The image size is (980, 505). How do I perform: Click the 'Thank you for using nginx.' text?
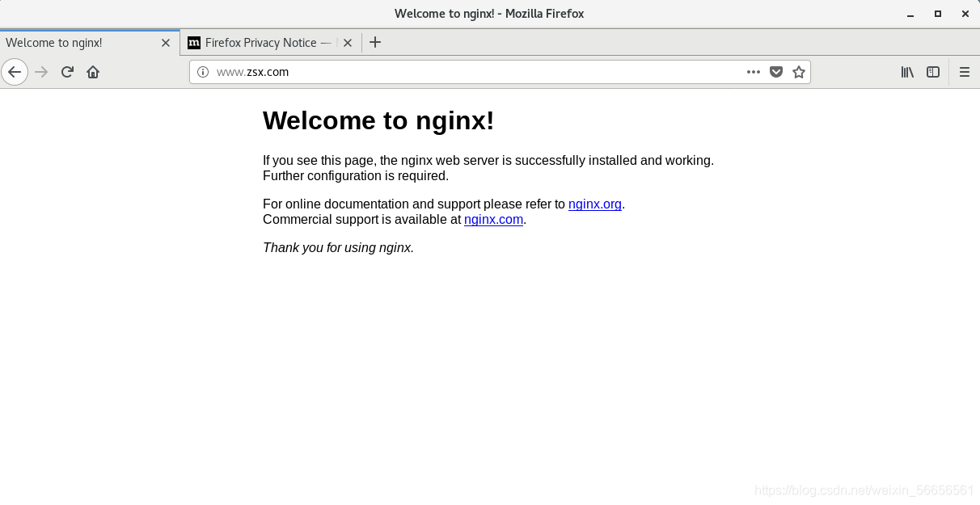pyautogui.click(x=339, y=248)
